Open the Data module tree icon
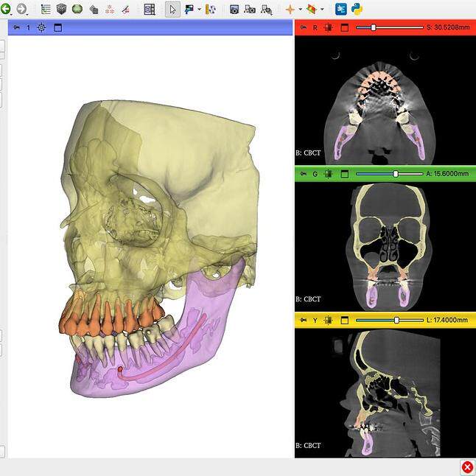This screenshot has width=476, height=476. pos(46,9)
